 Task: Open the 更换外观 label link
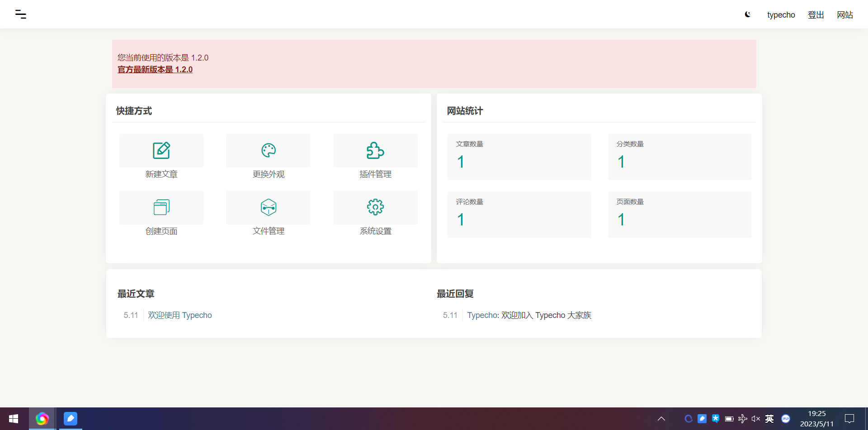269,174
